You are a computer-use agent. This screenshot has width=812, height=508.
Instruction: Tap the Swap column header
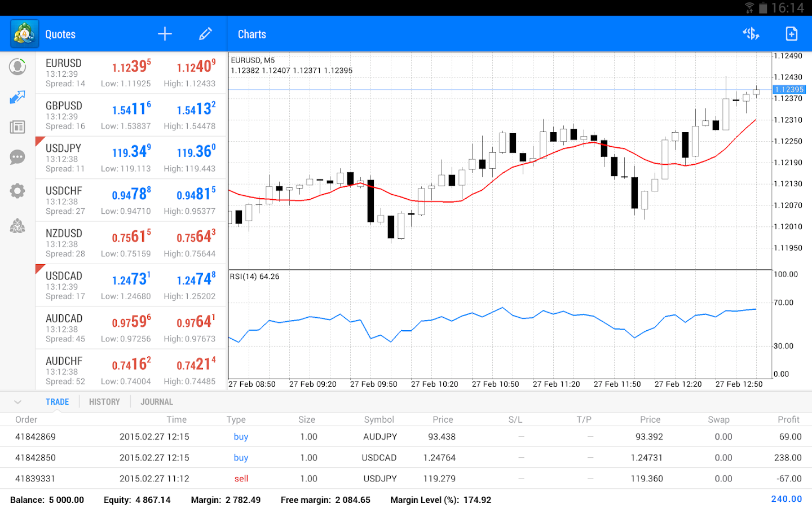coord(719,419)
